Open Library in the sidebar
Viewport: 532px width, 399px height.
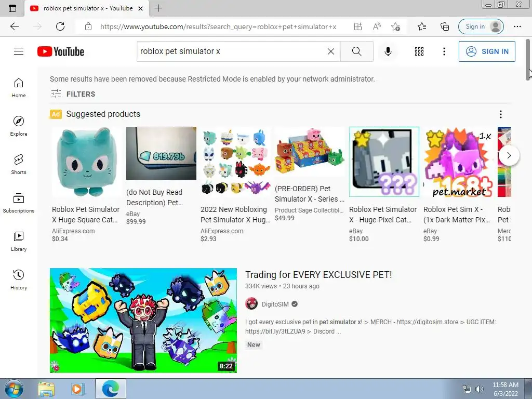(x=19, y=241)
